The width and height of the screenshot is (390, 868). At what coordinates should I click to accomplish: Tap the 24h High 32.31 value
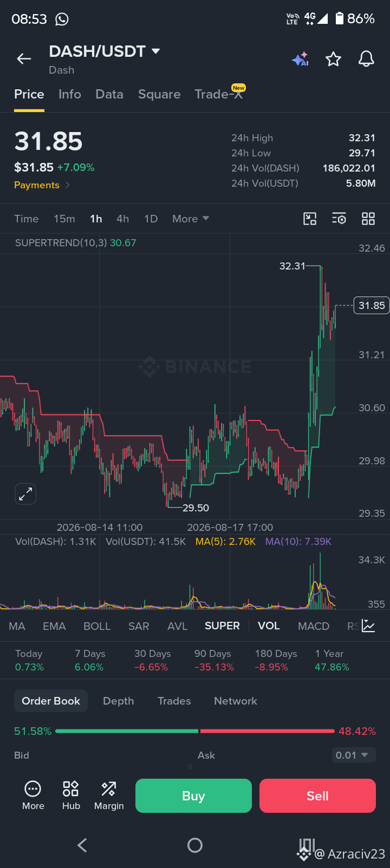(362, 138)
